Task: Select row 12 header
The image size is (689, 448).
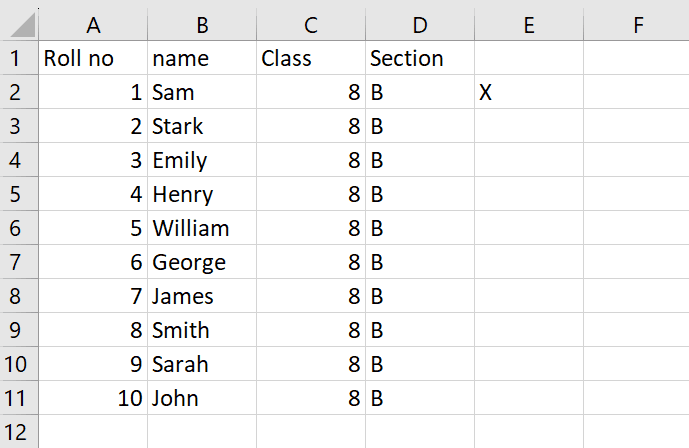Action: pos(19,432)
